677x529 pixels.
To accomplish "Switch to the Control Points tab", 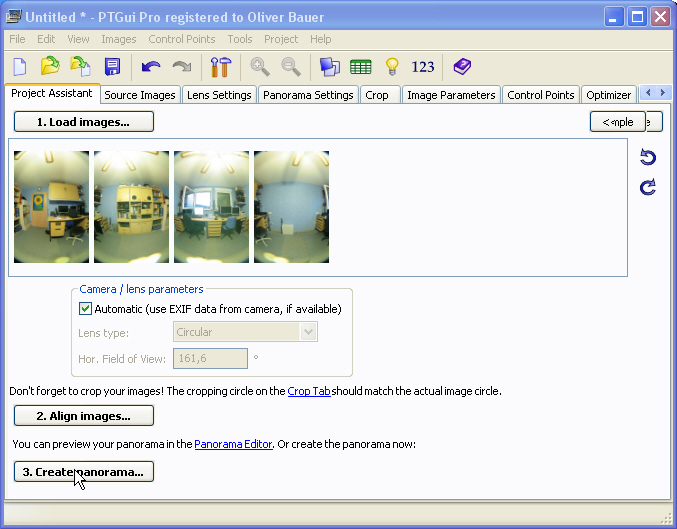I will coord(541,95).
